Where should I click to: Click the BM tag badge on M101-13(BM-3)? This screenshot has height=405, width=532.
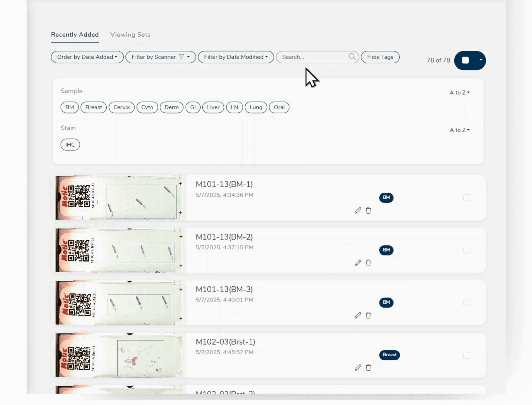[x=386, y=303]
